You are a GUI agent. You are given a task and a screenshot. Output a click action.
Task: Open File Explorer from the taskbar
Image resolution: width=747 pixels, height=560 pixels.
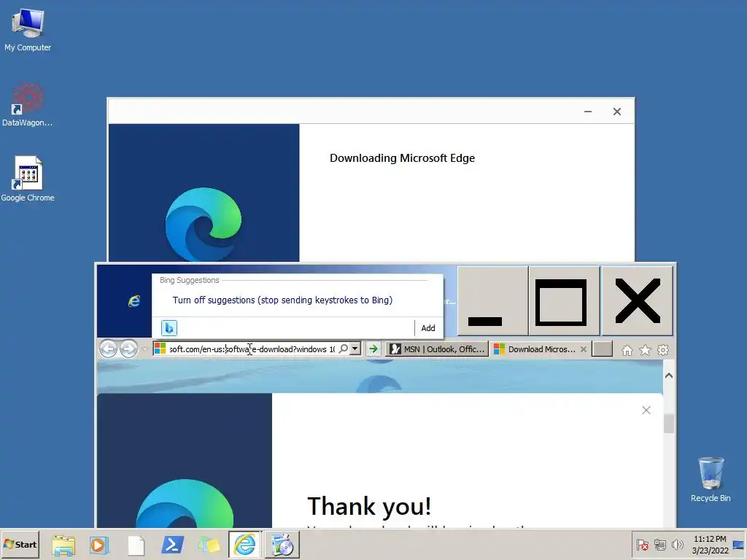[63, 545]
